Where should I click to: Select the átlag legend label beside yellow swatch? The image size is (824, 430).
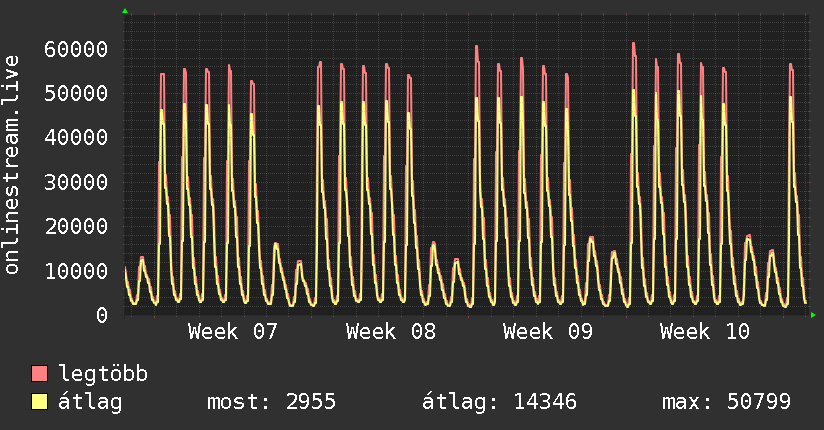(90, 402)
